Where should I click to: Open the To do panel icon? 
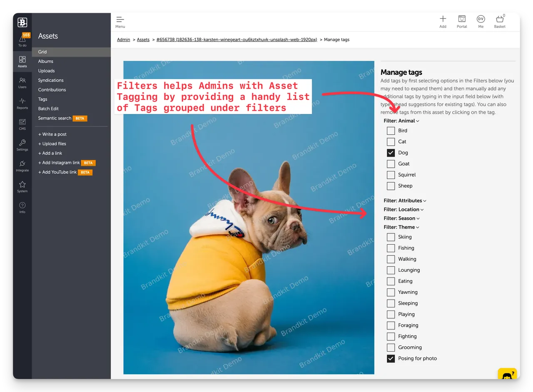[22, 40]
